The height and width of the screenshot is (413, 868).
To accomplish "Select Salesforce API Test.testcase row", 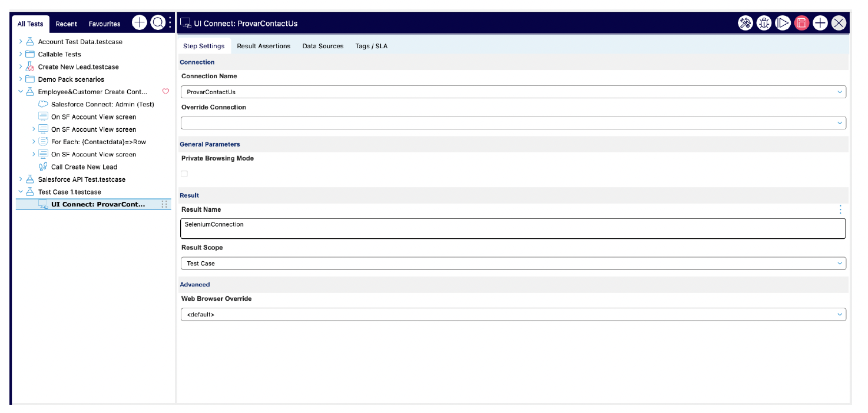I will (82, 179).
